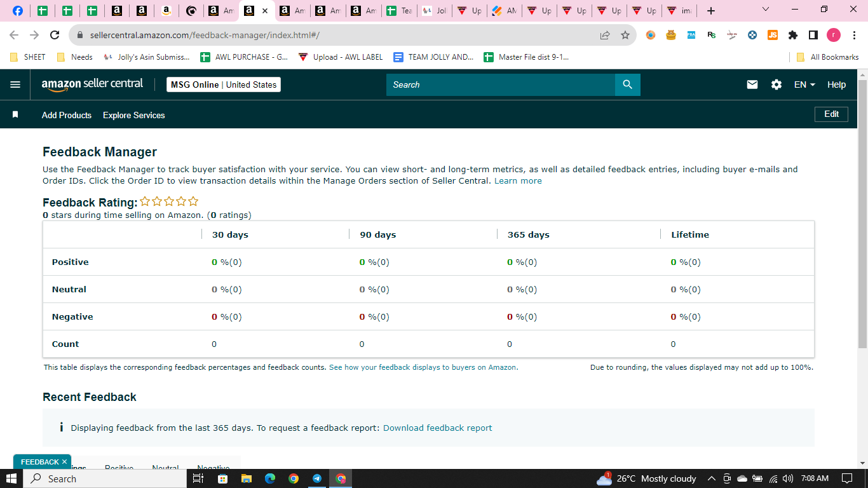Open See how your feedback displays link
This screenshot has height=488, width=868.
[x=423, y=367]
